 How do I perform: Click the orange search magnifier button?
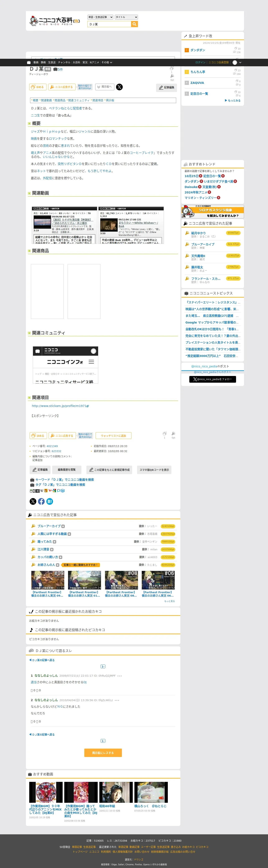tap(134, 24)
